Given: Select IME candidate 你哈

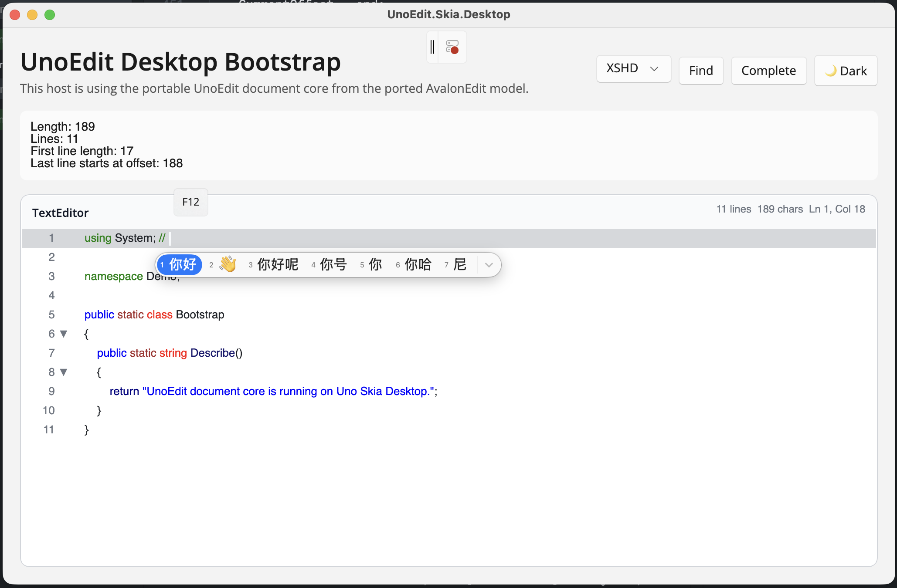Looking at the screenshot, I should 414,264.
